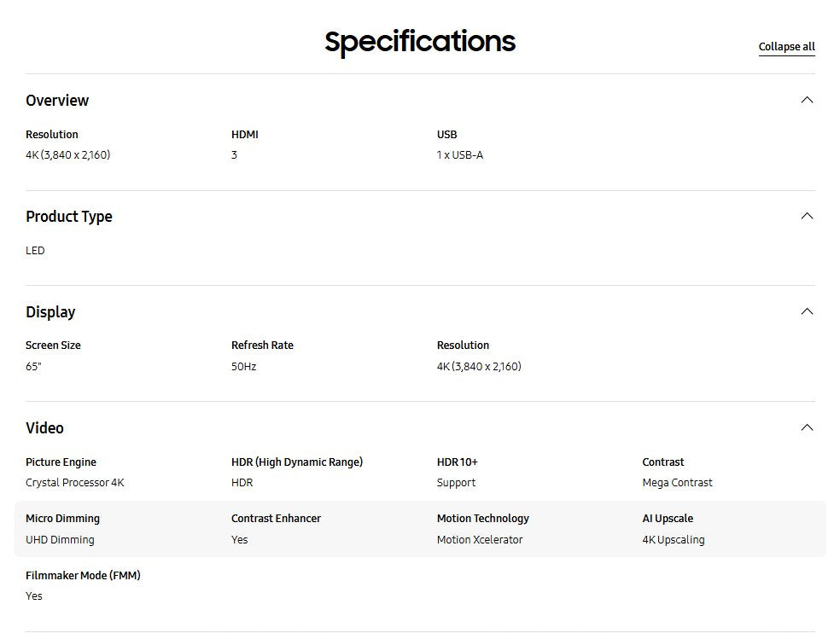Click the Crystal Processor 4K text

[x=75, y=483]
